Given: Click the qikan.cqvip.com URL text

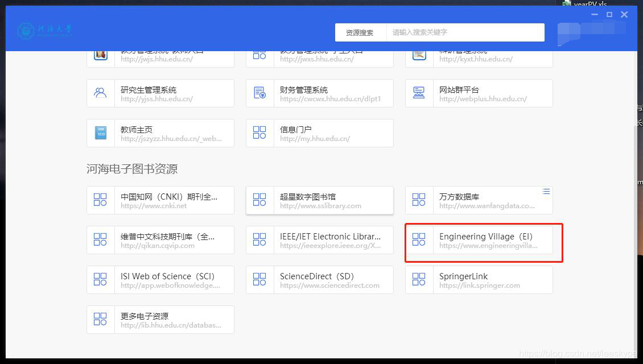Looking at the screenshot, I should pos(158,246).
